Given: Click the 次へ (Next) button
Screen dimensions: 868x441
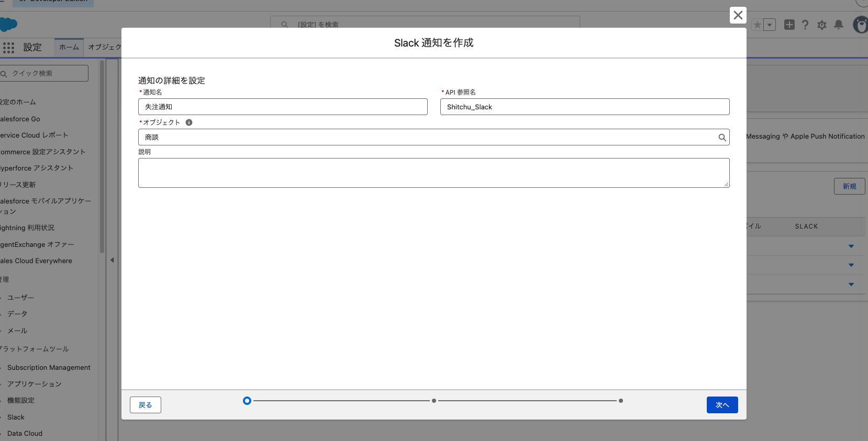Looking at the screenshot, I should click(722, 405).
